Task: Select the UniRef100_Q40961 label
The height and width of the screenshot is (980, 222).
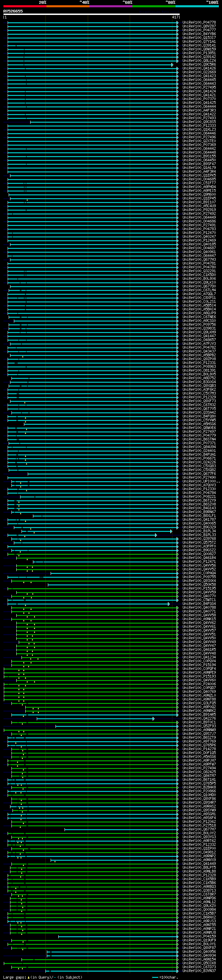Action: (x=199, y=252)
